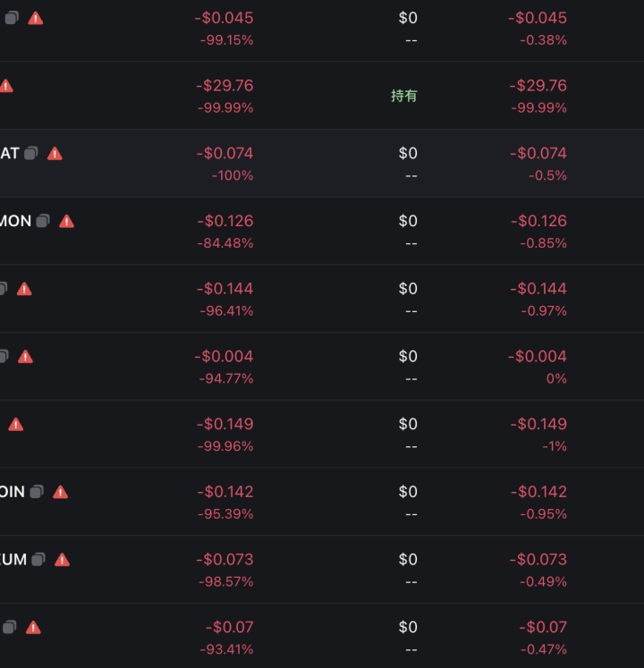The width and height of the screenshot is (644, 668).
Task: Click the copy icon beside the -$0.045 row
Action: 12,18
